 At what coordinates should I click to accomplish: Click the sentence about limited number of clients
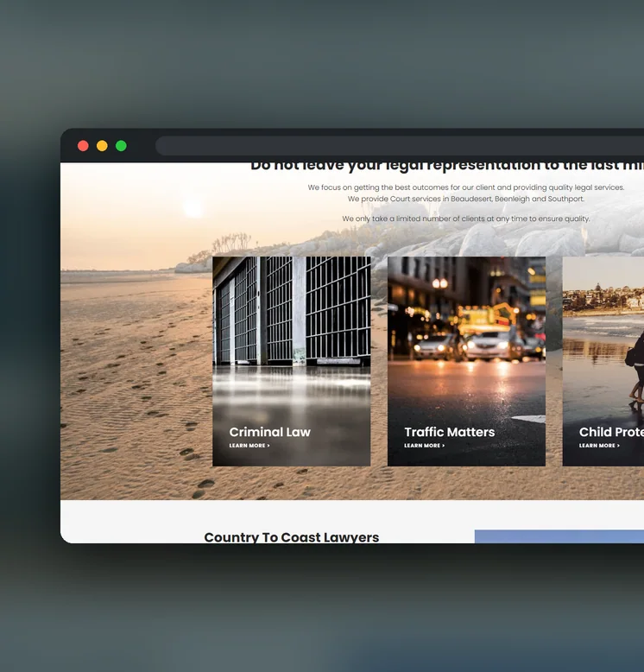(466, 219)
